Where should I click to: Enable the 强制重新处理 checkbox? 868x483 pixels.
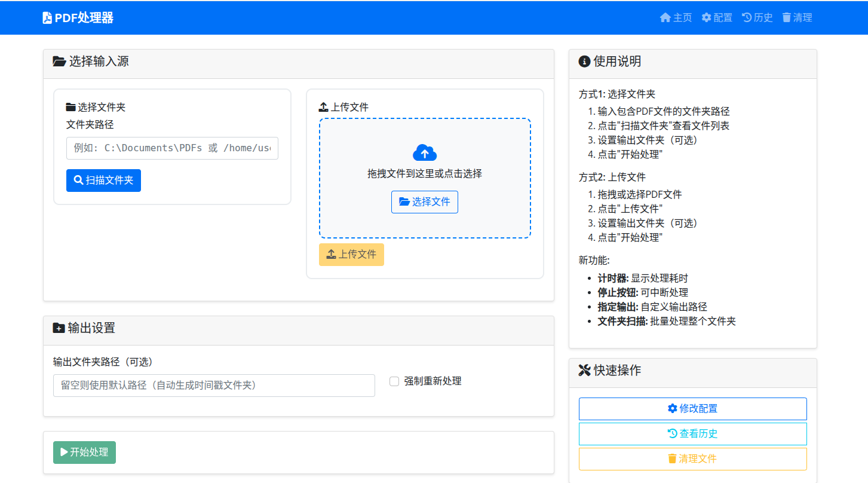pyautogui.click(x=394, y=381)
